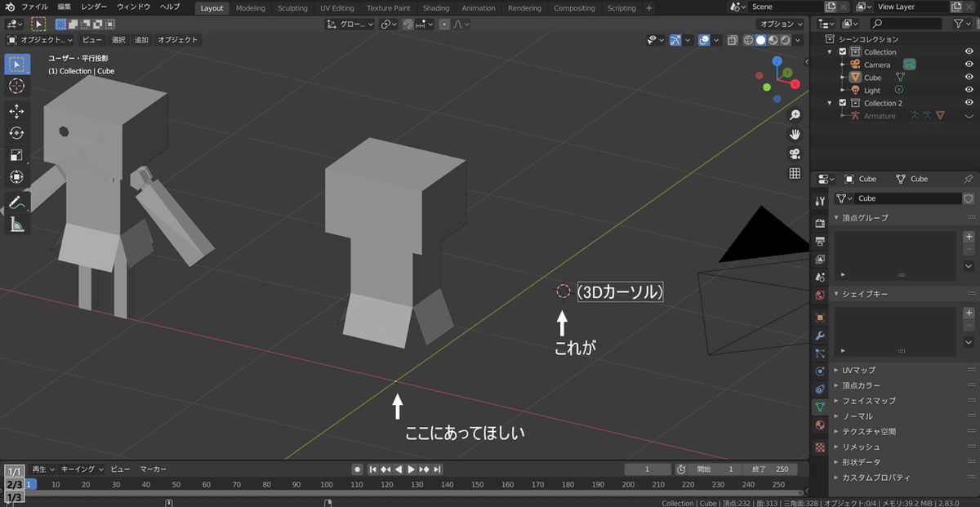Select the Select Box tool
The height and width of the screenshot is (507, 980).
coord(17,64)
